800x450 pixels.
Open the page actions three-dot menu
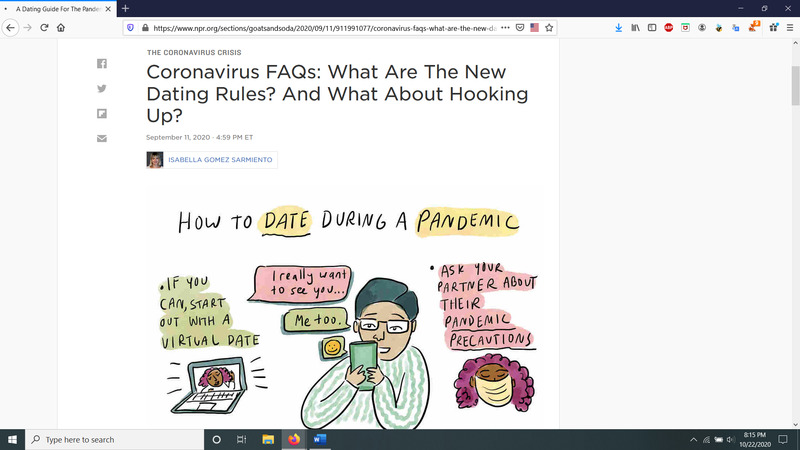(507, 27)
